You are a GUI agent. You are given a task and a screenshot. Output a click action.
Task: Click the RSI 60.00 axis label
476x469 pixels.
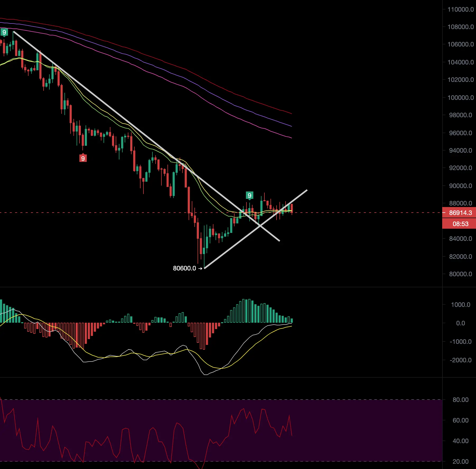coord(460,420)
